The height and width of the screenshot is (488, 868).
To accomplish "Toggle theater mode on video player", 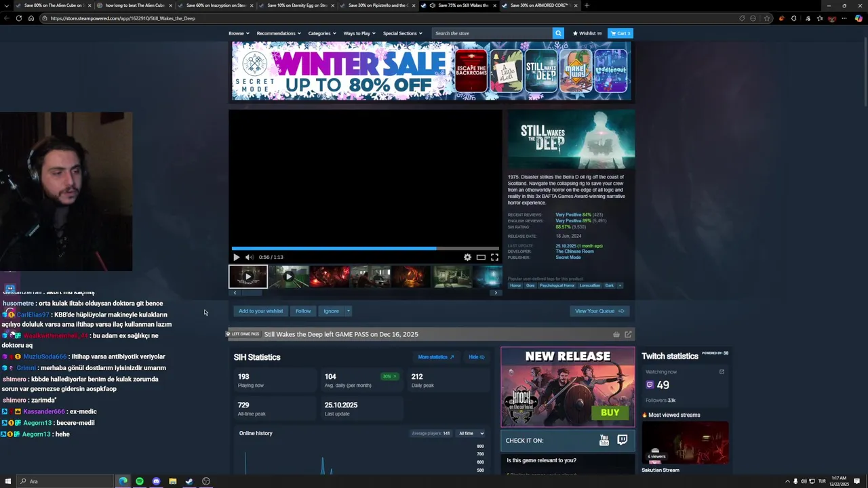I will point(481,257).
